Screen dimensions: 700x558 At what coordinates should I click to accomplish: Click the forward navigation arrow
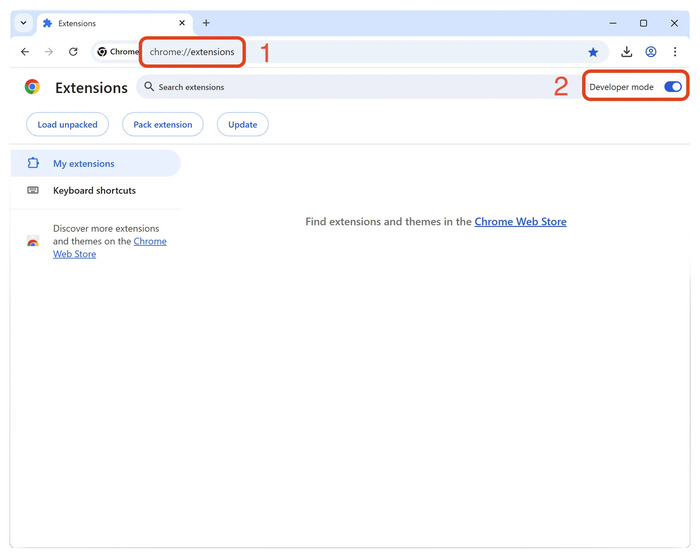point(49,52)
